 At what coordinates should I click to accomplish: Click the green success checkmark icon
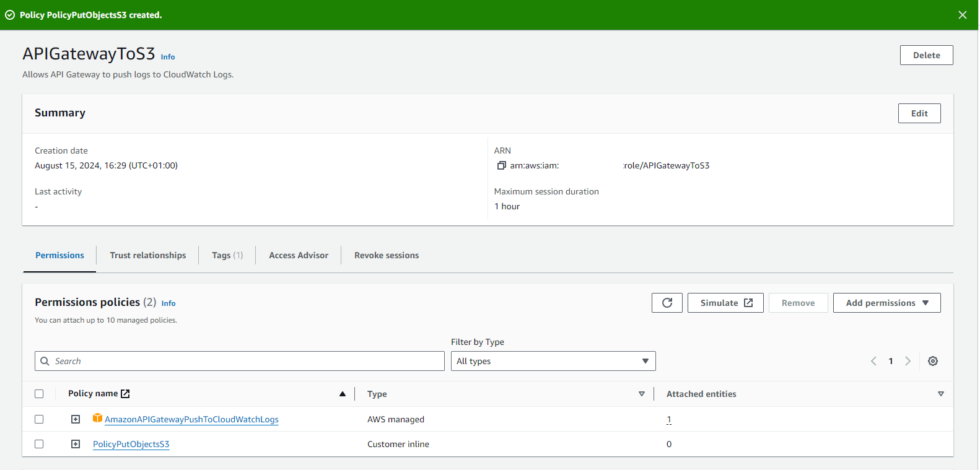pos(10,15)
